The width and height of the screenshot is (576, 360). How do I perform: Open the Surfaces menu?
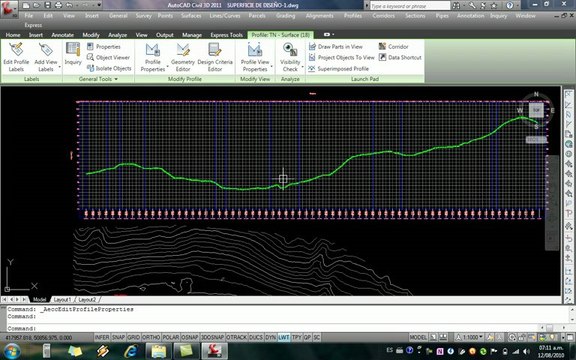click(x=190, y=16)
